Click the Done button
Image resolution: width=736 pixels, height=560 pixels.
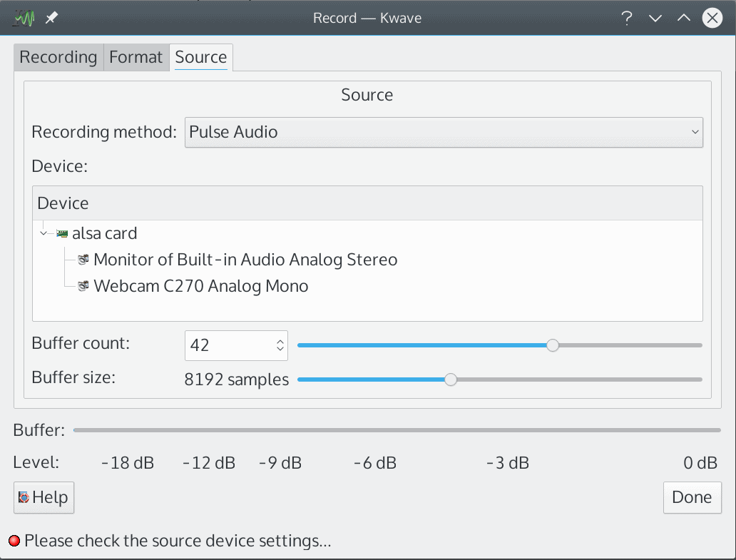coord(692,497)
